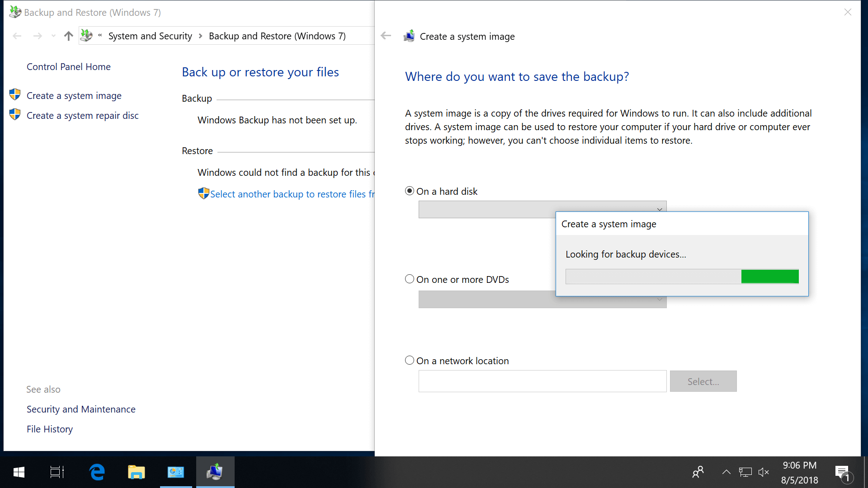This screenshot has width=868, height=488.
Task: Open Control Panel Home
Action: (x=69, y=67)
